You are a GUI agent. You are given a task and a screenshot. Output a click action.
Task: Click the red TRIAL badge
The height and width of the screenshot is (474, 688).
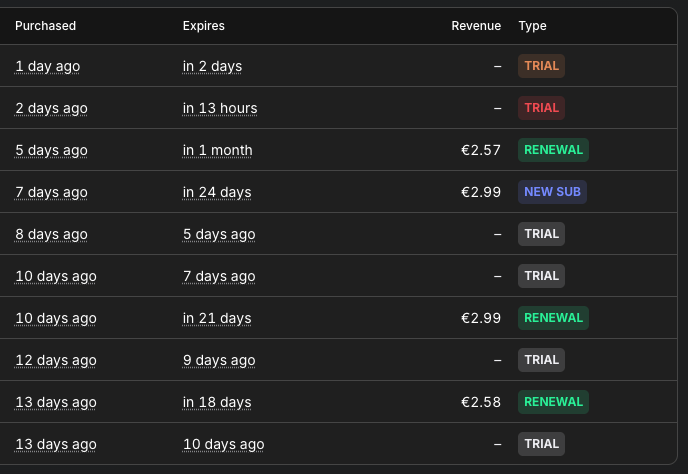(541, 108)
